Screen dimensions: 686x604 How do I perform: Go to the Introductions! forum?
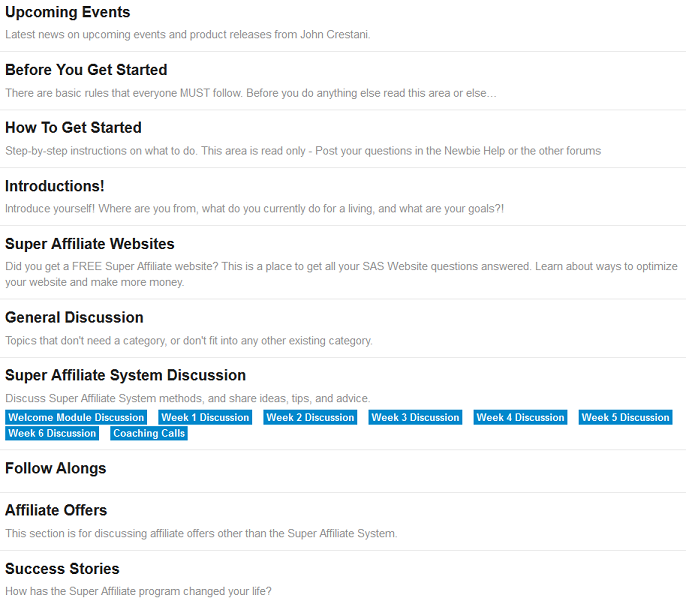point(55,186)
